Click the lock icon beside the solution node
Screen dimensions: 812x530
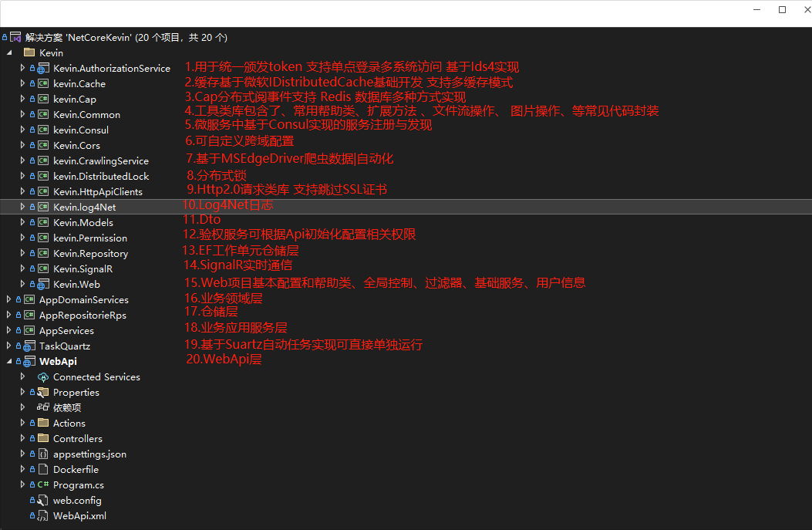5,37
